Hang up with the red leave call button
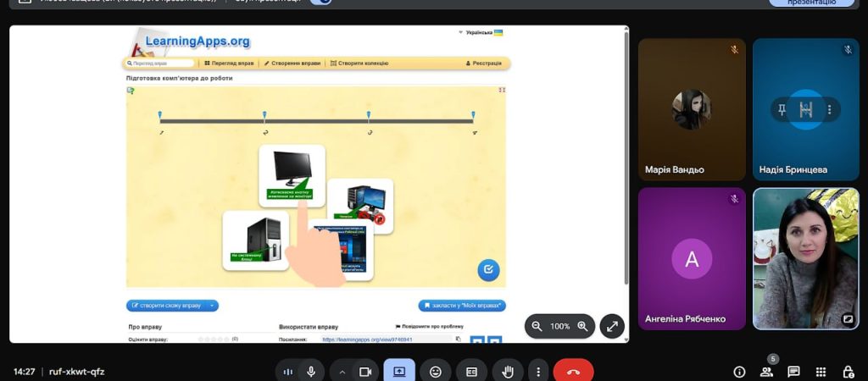Image resolution: width=868 pixels, height=381 pixels. (573, 372)
